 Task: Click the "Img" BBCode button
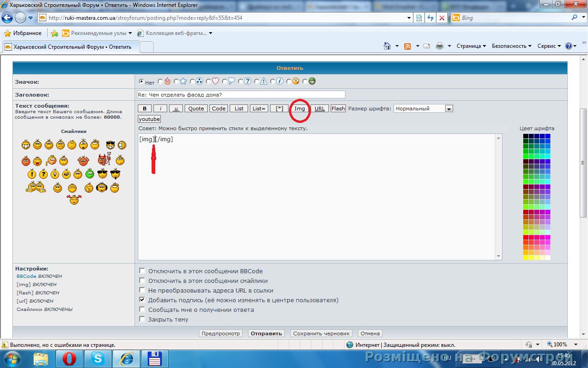pyautogui.click(x=300, y=109)
